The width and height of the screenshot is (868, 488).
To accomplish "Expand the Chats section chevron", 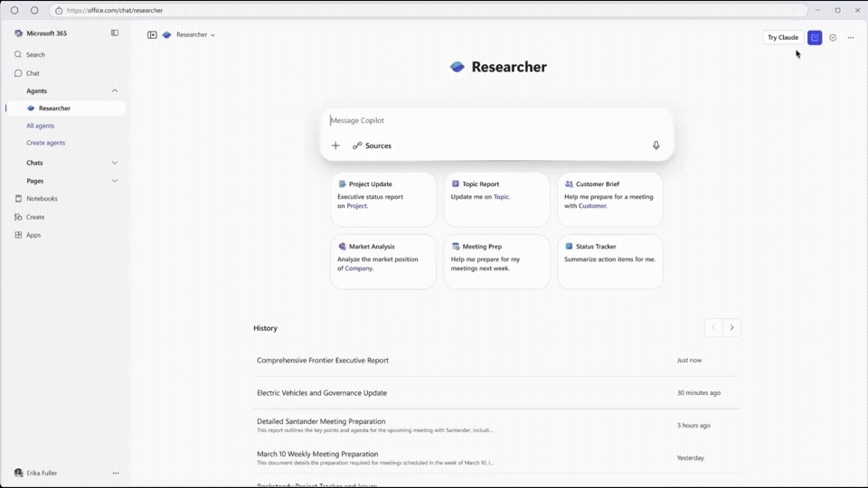I will point(115,163).
